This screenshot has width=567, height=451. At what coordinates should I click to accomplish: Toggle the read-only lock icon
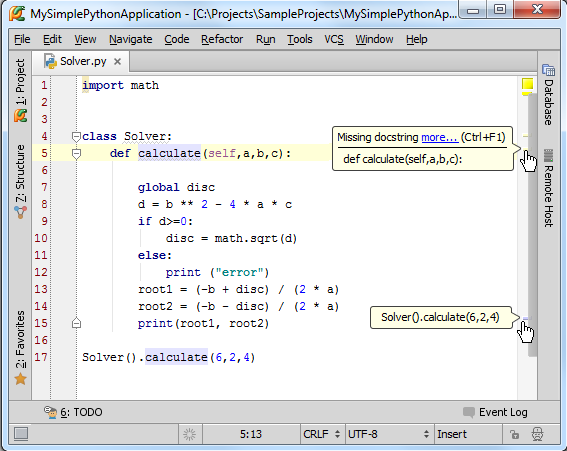(514, 434)
